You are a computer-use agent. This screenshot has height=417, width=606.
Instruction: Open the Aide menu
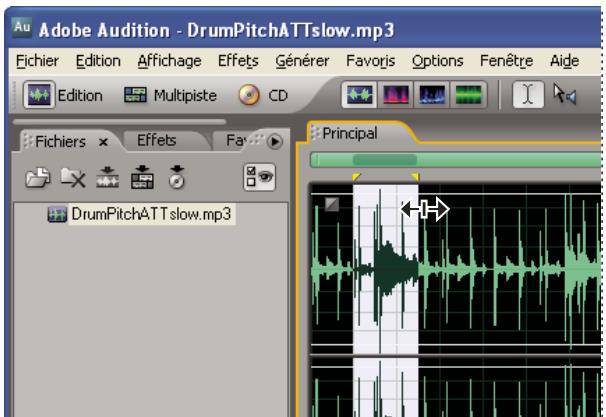coord(564,61)
